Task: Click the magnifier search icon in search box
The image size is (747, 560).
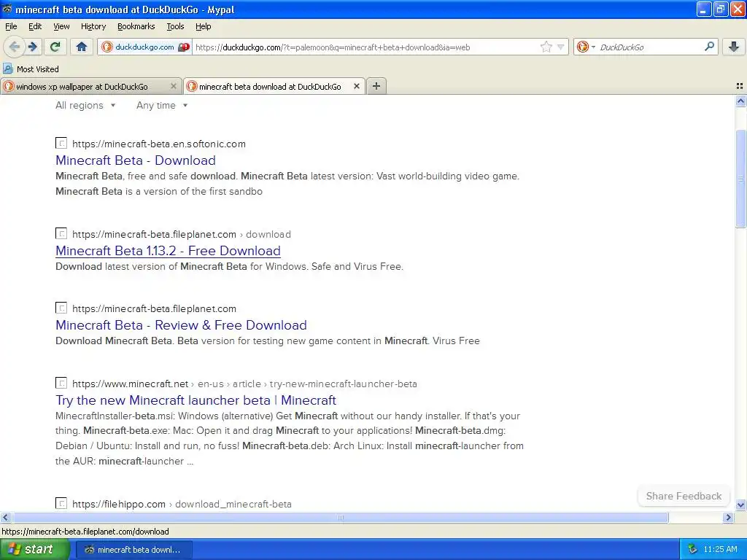Action: [x=709, y=47]
